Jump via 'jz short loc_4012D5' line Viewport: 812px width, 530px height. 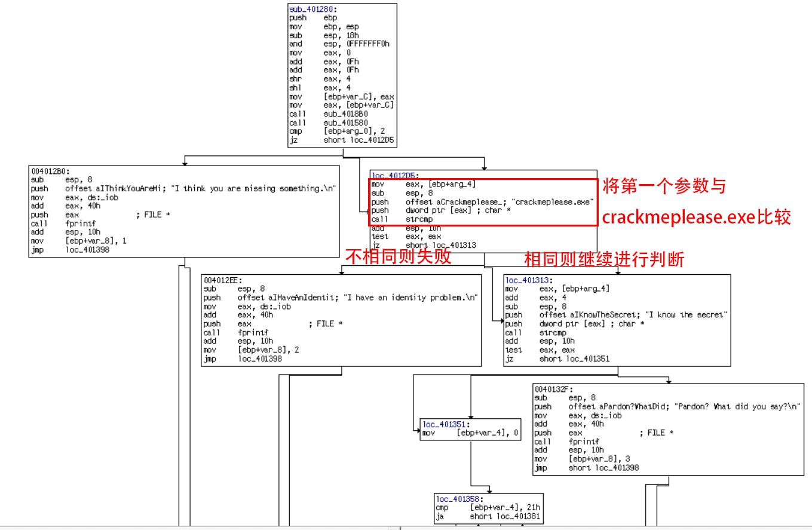click(x=341, y=140)
